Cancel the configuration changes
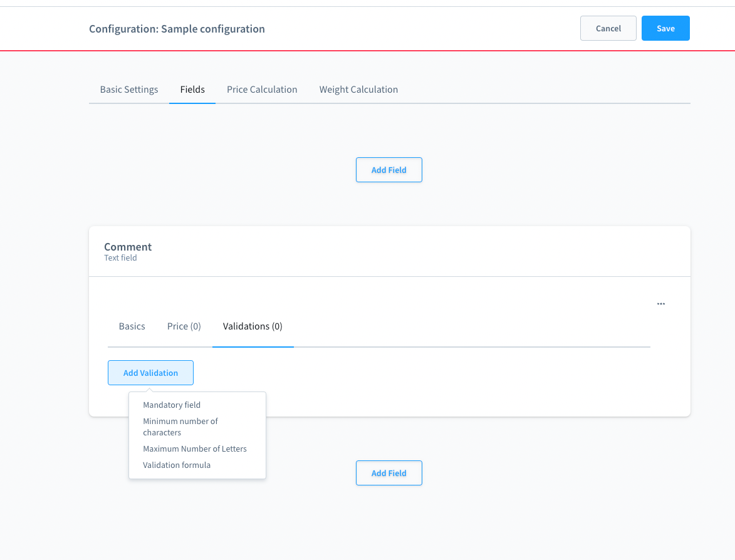Screen dimensions: 735x560 click(608, 28)
